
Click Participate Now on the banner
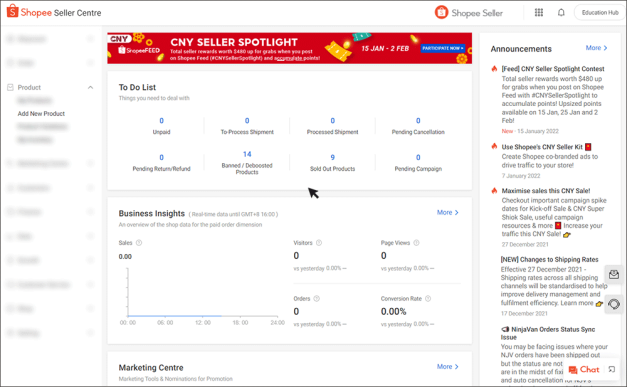point(443,48)
